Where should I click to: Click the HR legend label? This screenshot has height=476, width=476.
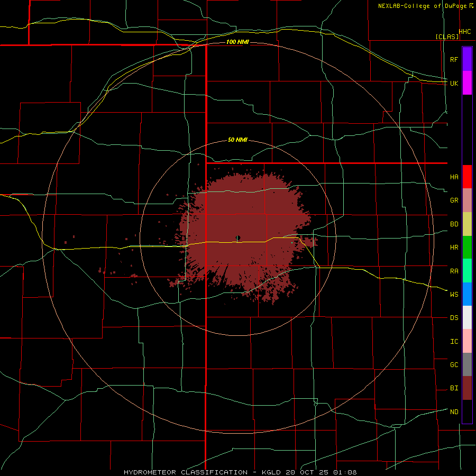(454, 248)
